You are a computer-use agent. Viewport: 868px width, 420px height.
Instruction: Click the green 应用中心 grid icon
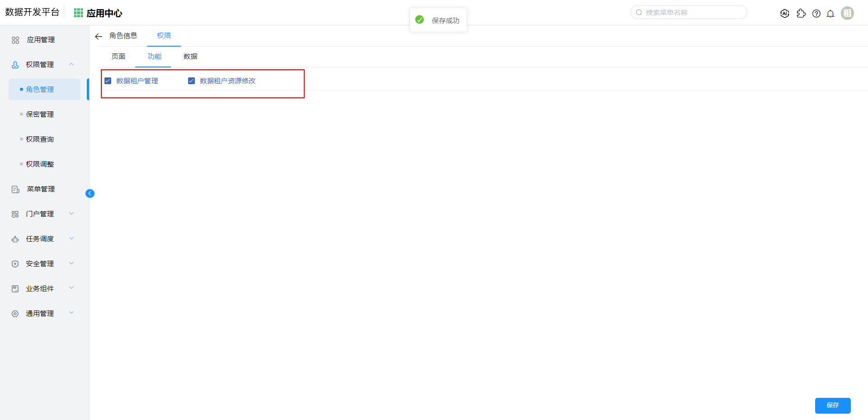pyautogui.click(x=78, y=13)
